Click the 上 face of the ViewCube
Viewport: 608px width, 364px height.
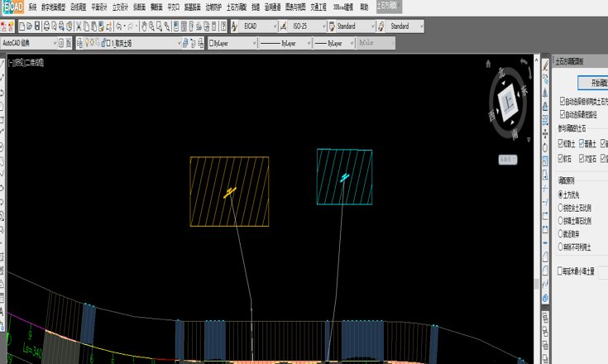[508, 103]
